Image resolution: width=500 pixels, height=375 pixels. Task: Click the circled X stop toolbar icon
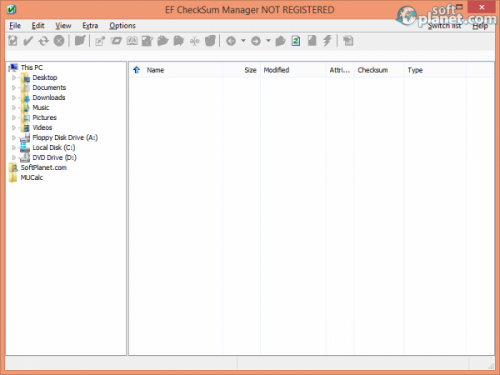point(59,41)
